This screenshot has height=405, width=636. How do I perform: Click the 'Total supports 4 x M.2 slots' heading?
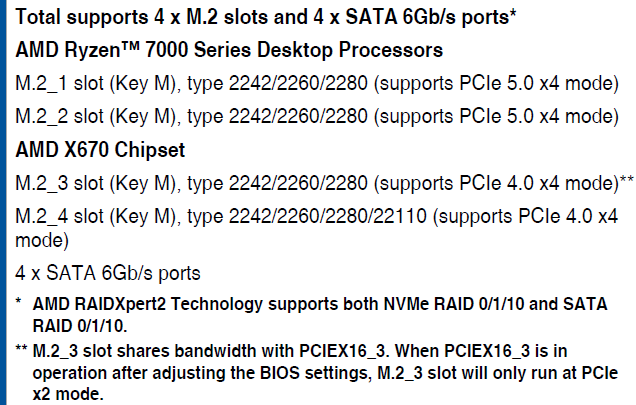coord(266,17)
